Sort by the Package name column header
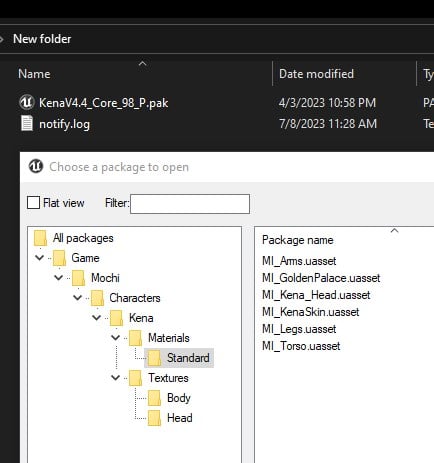Image resolution: width=434 pixels, height=463 pixels. [x=298, y=240]
